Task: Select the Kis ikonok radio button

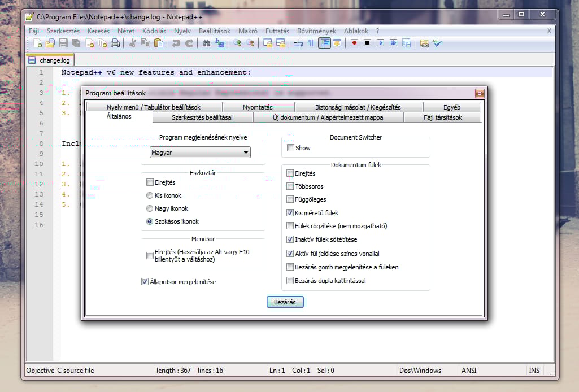Action: click(150, 195)
